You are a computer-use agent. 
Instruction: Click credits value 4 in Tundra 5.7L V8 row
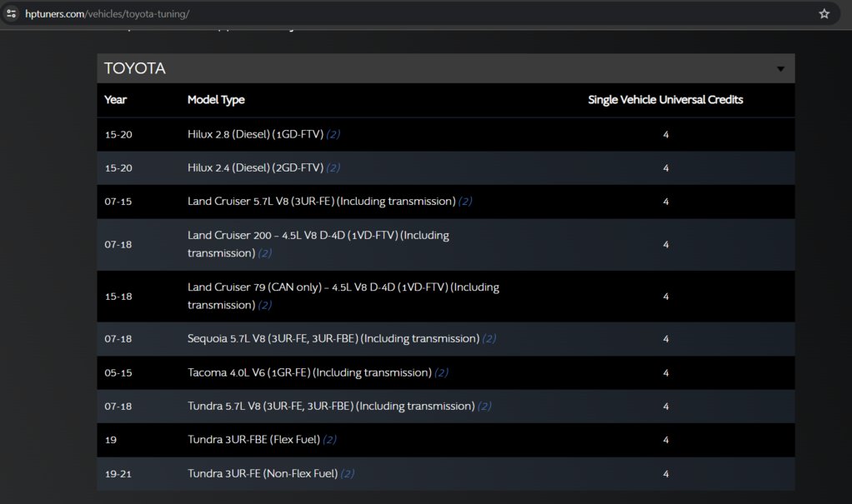665,407
